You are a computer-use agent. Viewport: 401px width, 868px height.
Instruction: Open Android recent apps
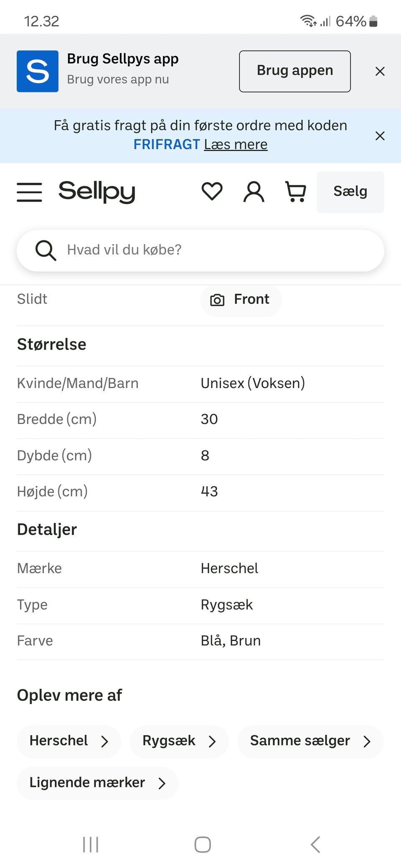pos(91,844)
